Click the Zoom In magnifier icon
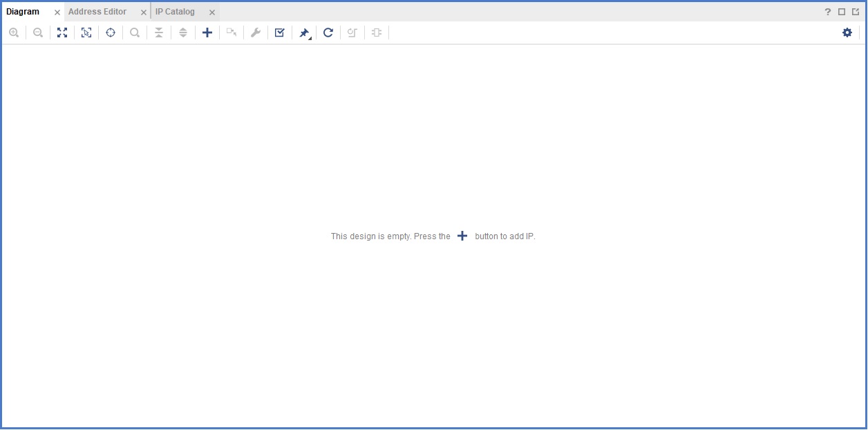The width and height of the screenshot is (868, 430). pyautogui.click(x=14, y=32)
